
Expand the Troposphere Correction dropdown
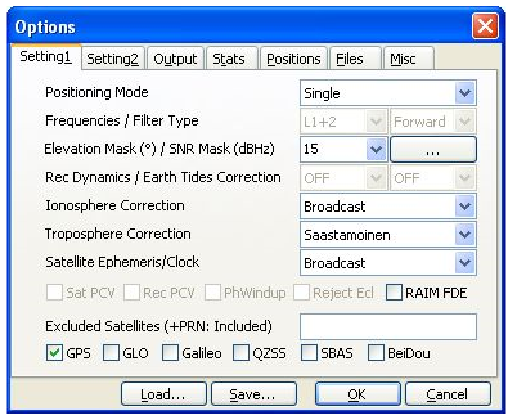coord(464,234)
